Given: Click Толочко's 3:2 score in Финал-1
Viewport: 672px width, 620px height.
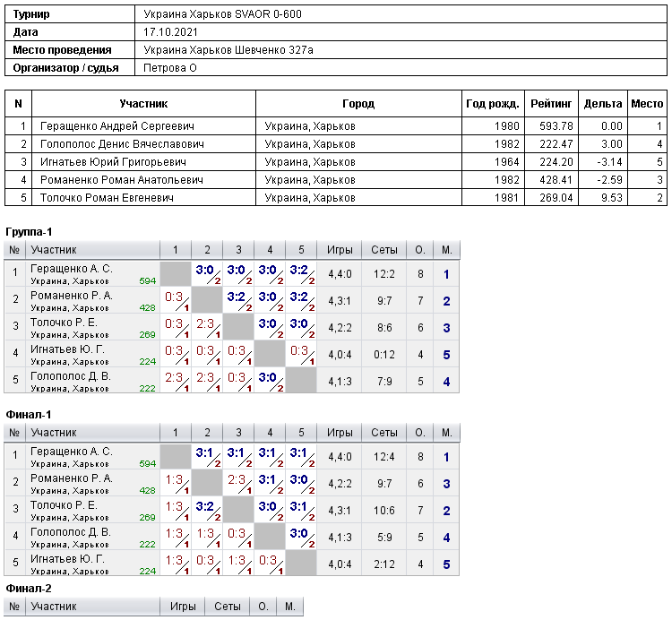Looking at the screenshot, I should point(205,506).
